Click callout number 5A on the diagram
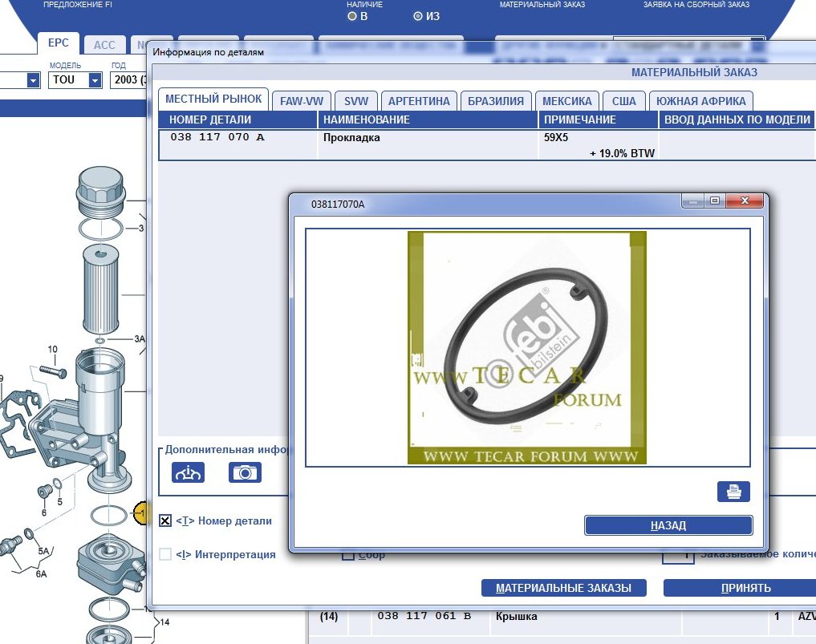The image size is (816, 644). click(x=43, y=551)
